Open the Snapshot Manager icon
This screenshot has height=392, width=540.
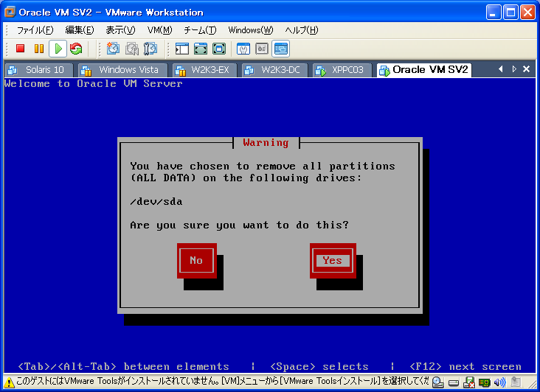(150, 49)
